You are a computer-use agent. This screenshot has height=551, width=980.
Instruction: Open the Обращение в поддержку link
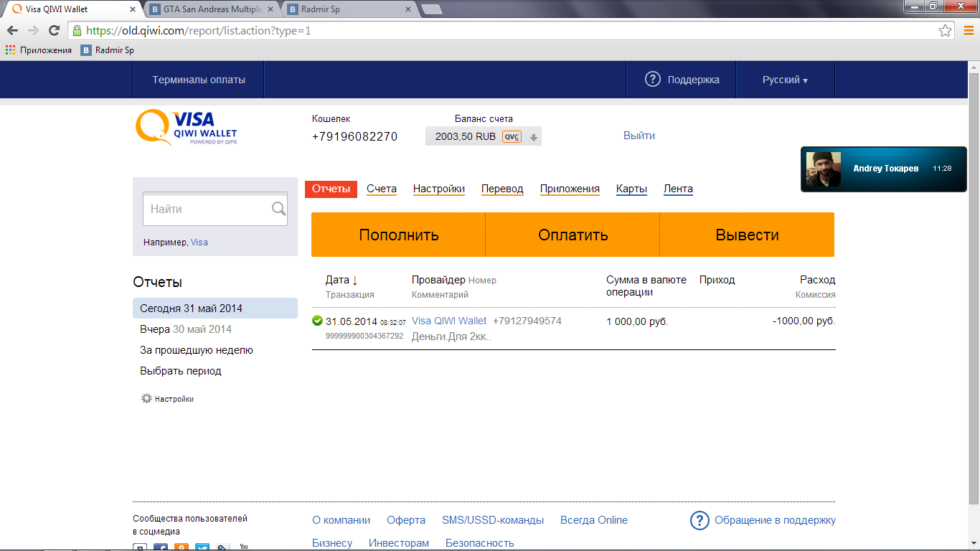775,520
